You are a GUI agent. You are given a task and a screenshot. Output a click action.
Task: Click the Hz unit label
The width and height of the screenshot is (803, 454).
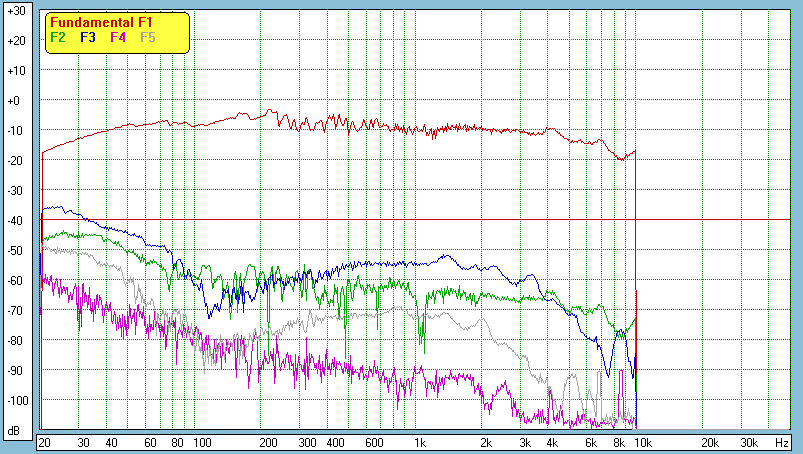[x=781, y=441]
